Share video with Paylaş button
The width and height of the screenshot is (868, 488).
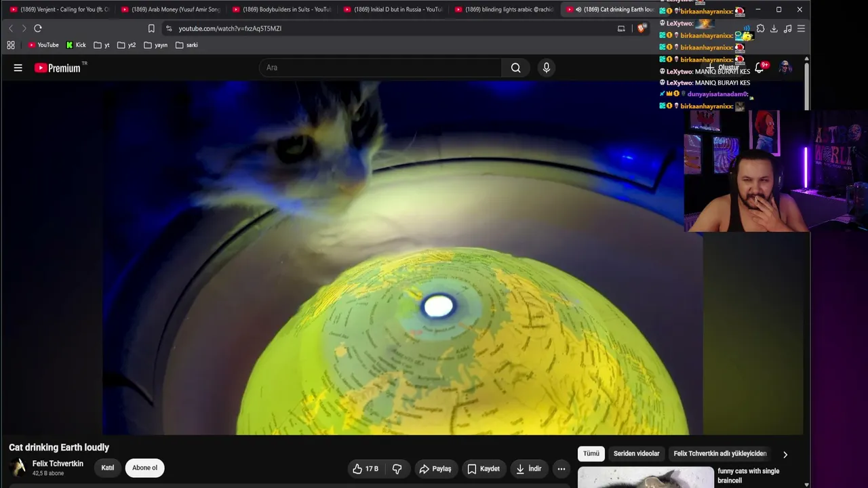click(435, 468)
